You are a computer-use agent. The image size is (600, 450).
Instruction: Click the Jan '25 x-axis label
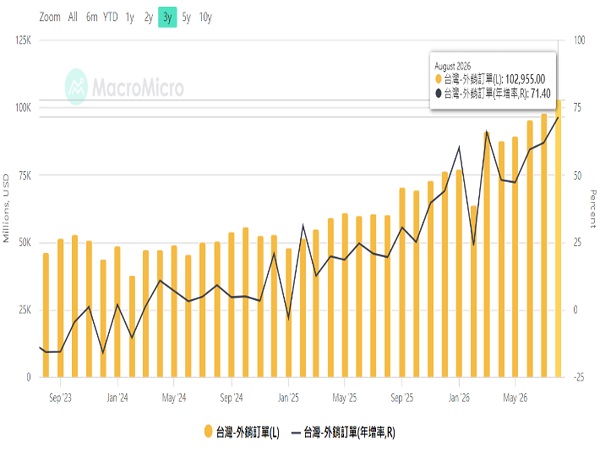click(x=288, y=398)
